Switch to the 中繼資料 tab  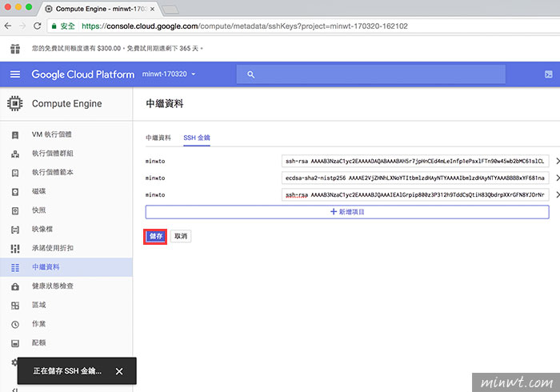point(158,138)
